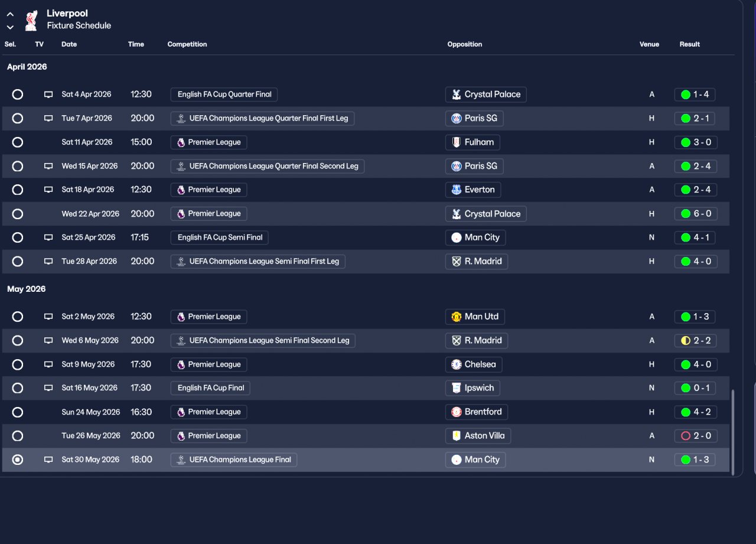View the 2 - 2 draw result against R. Madrid
This screenshot has height=544, width=756.
tap(696, 340)
